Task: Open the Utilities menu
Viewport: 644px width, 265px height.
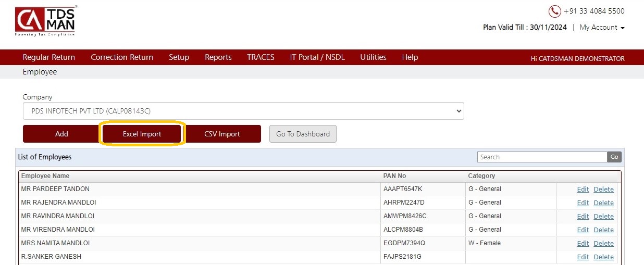Action: 373,57
